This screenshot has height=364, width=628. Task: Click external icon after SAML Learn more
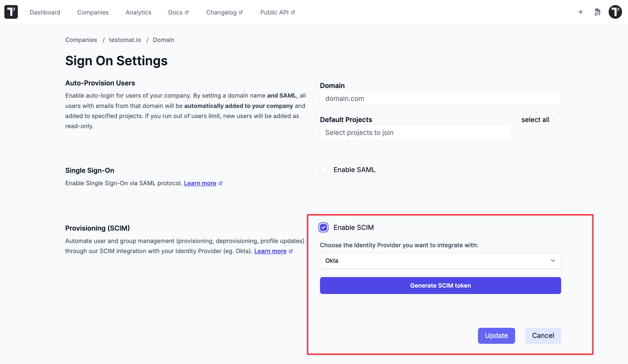coord(220,183)
